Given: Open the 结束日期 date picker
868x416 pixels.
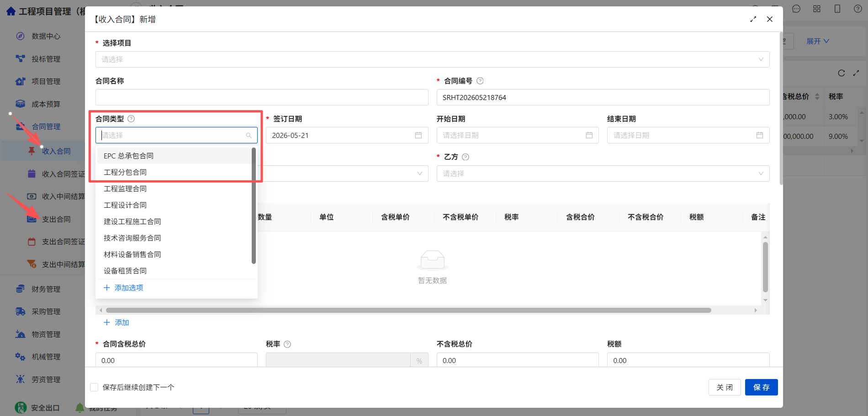Looking at the screenshot, I should [688, 135].
